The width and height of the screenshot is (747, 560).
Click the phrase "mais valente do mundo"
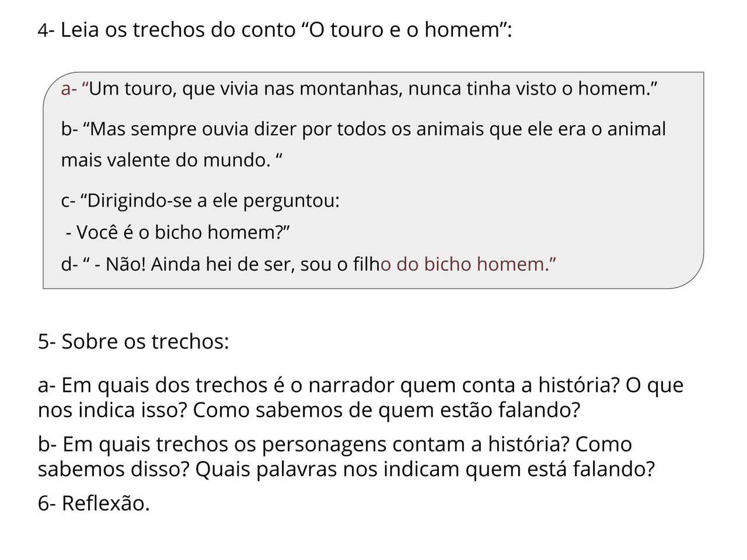point(166,160)
